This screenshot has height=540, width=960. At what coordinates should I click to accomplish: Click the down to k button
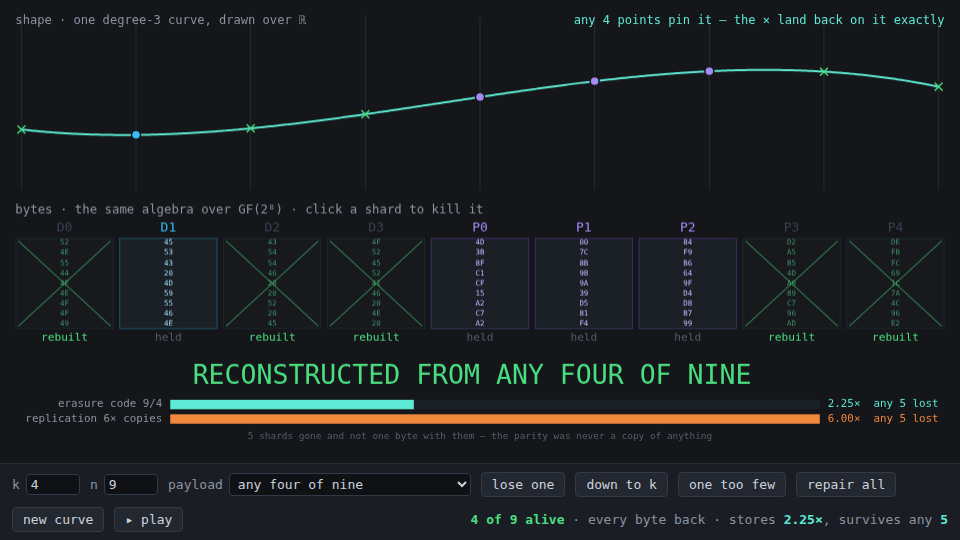[621, 484]
